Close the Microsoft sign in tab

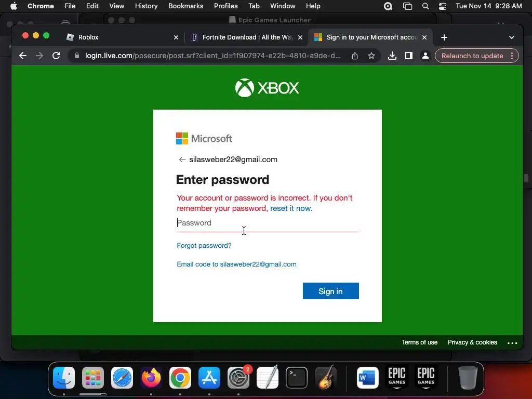pyautogui.click(x=424, y=37)
